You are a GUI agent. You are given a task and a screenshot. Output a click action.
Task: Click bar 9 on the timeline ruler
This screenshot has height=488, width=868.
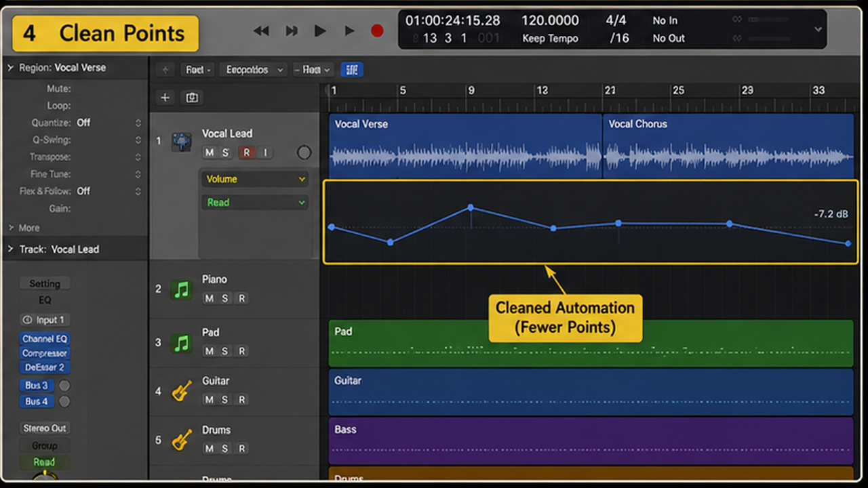coord(471,91)
